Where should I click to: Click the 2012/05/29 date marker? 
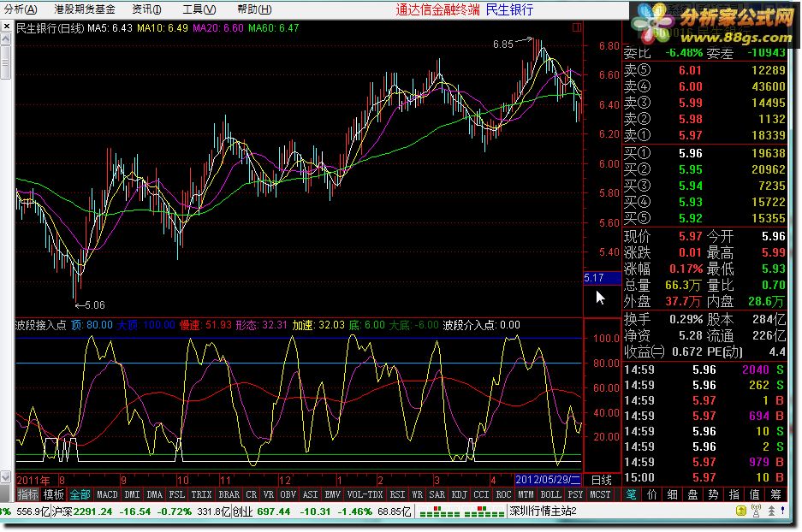tap(547, 480)
